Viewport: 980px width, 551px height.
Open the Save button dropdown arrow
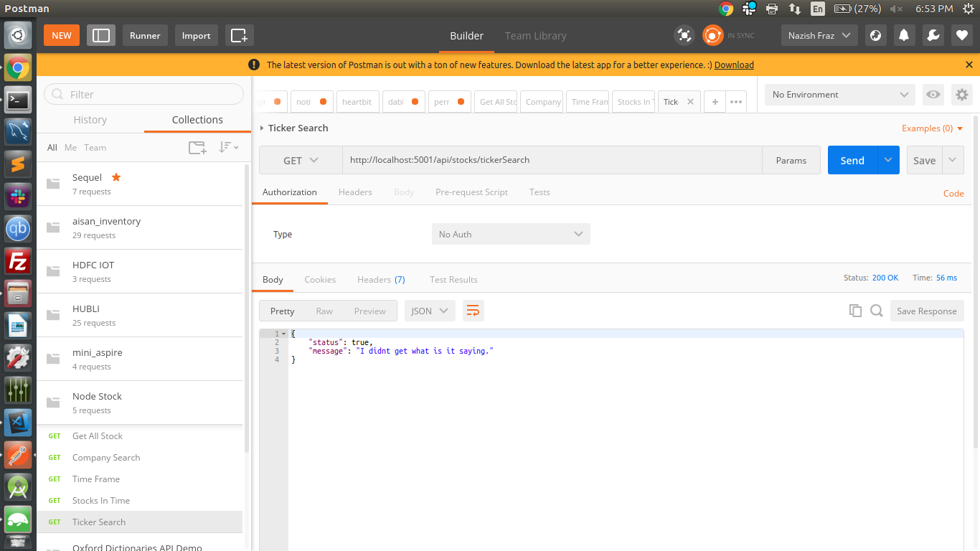[x=953, y=160]
